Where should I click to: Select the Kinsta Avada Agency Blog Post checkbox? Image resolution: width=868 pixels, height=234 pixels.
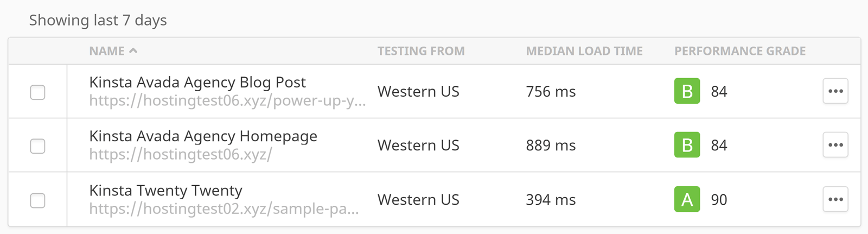pos(37,92)
